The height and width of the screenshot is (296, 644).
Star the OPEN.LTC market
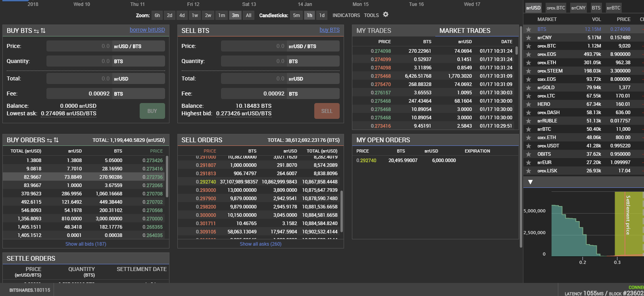coord(529,96)
